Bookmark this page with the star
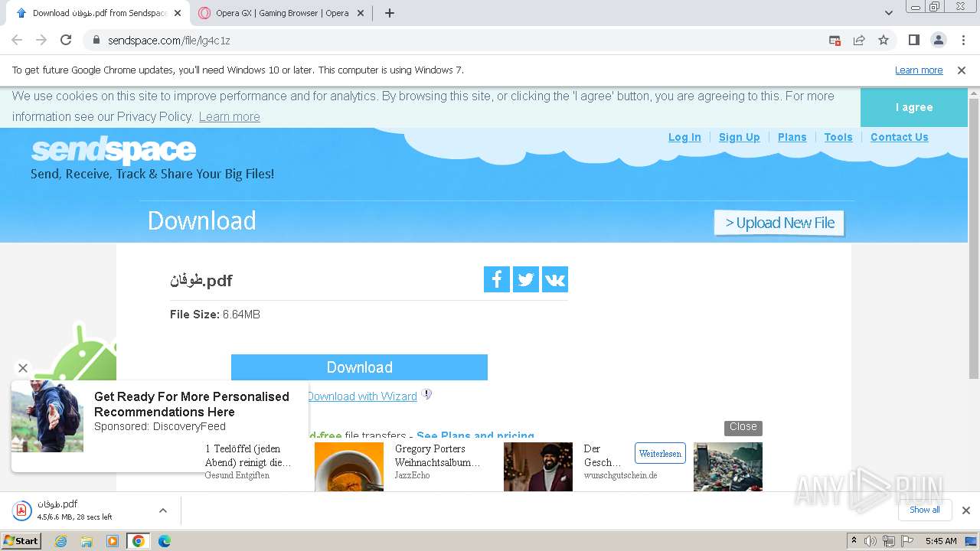This screenshot has width=980, height=551. pyautogui.click(x=884, y=40)
